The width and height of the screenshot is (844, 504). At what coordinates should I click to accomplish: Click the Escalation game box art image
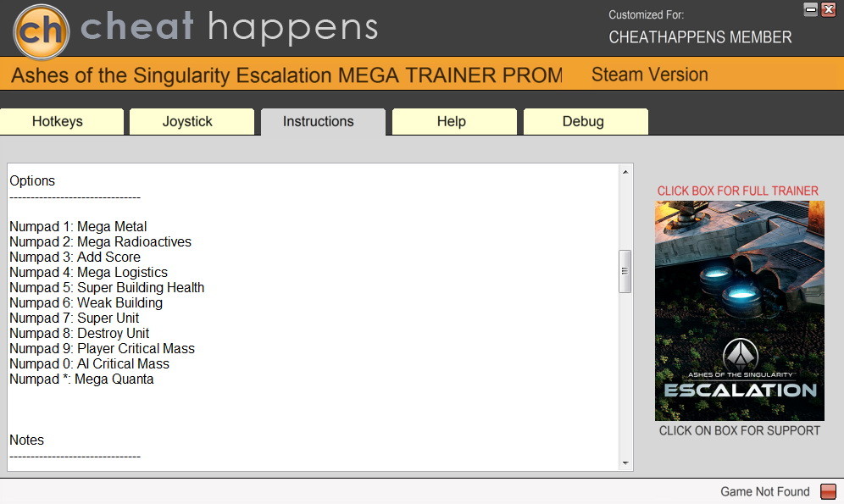click(x=740, y=311)
